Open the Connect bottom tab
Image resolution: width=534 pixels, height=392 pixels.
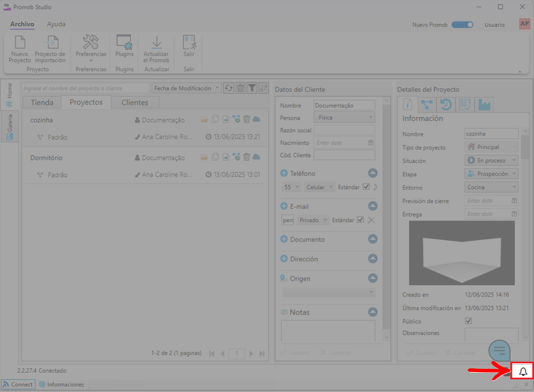[18, 384]
